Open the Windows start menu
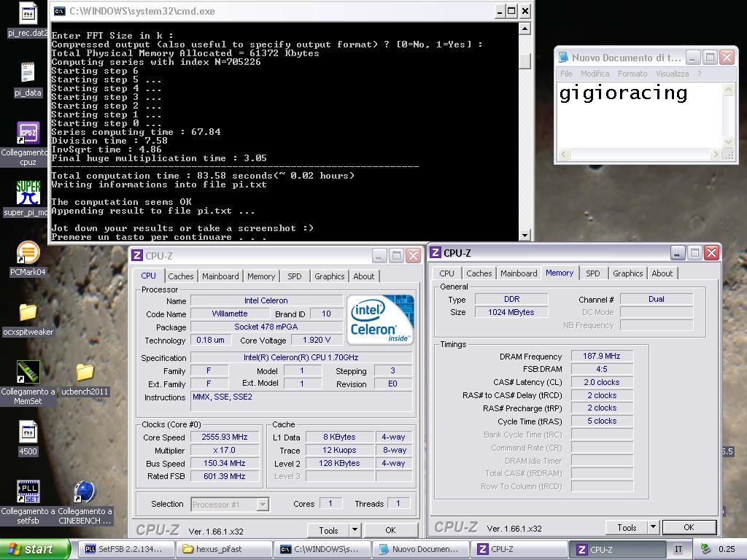The image size is (747, 560). (34, 549)
